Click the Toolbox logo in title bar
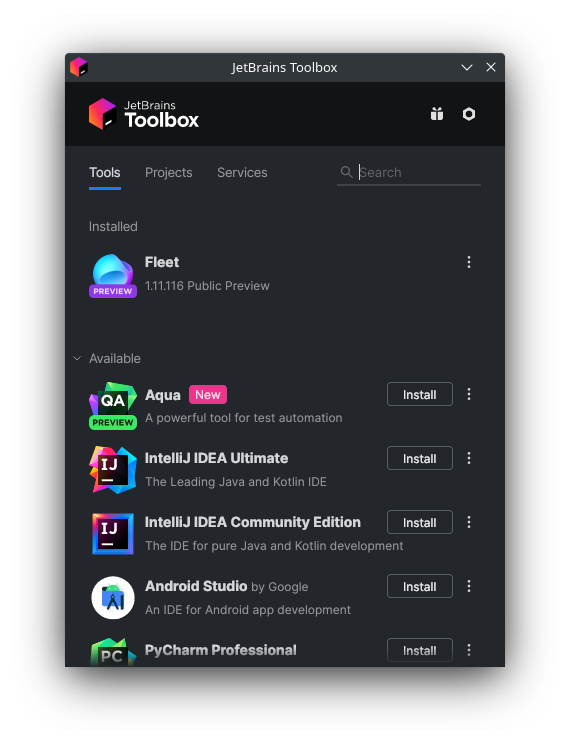570x744 pixels. [79, 67]
